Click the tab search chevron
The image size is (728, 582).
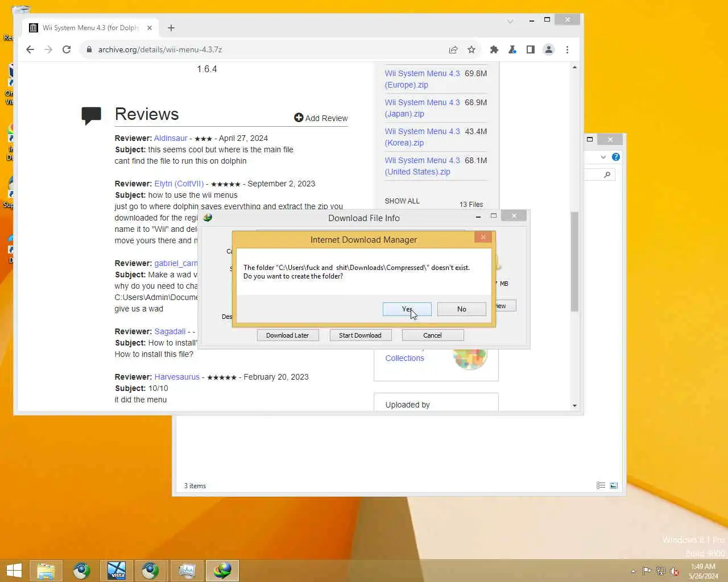click(x=510, y=22)
